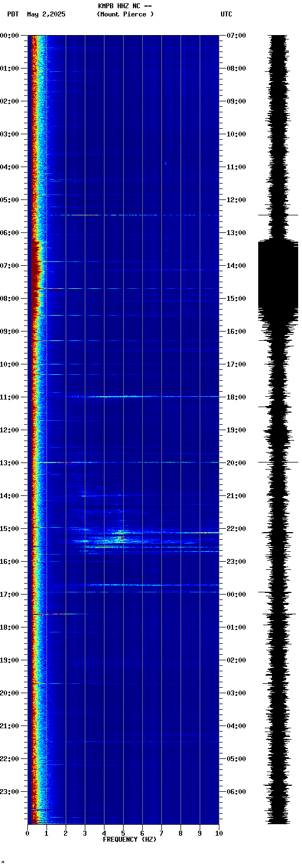Click the 'FREQUENCY (HZ)' axis label
This screenshot has height=868, width=302.
point(130,840)
